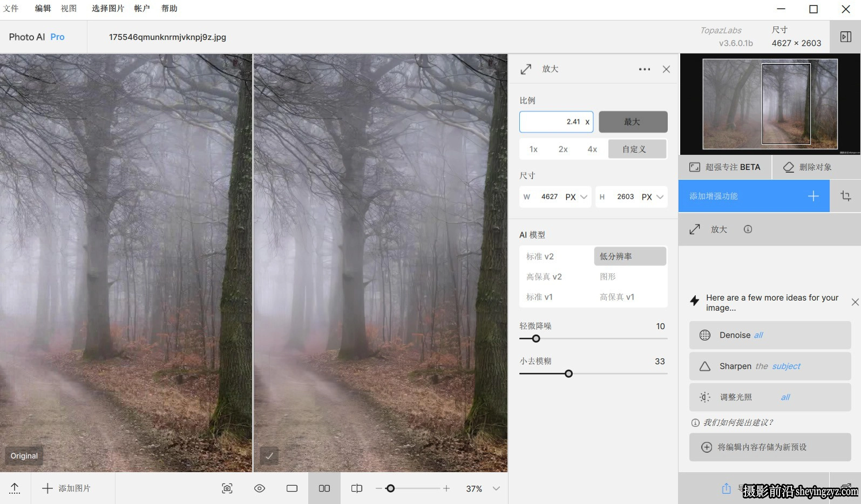Open 超强专注 BETA tool
Screen dimensions: 861x504
coord(725,167)
